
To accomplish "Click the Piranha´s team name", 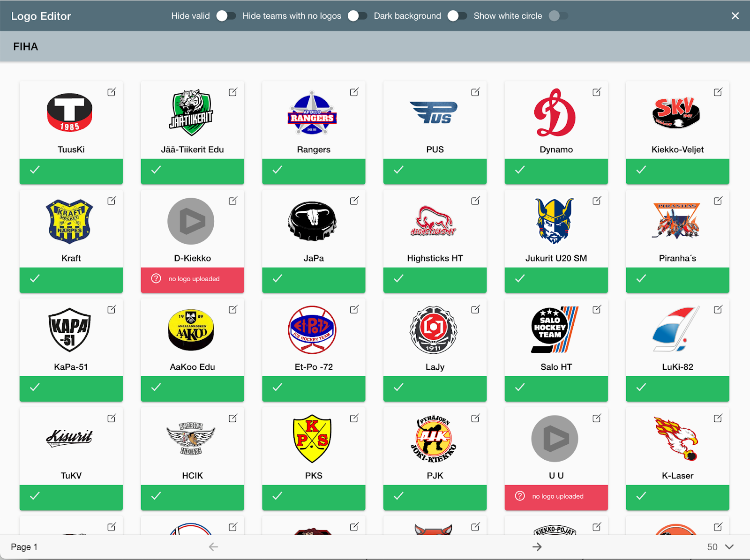I will pos(677,258).
